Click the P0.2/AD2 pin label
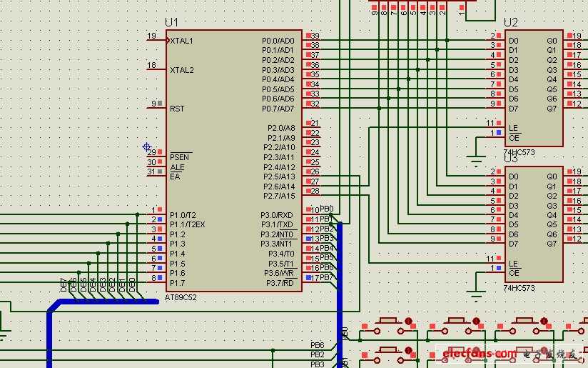 278,60
